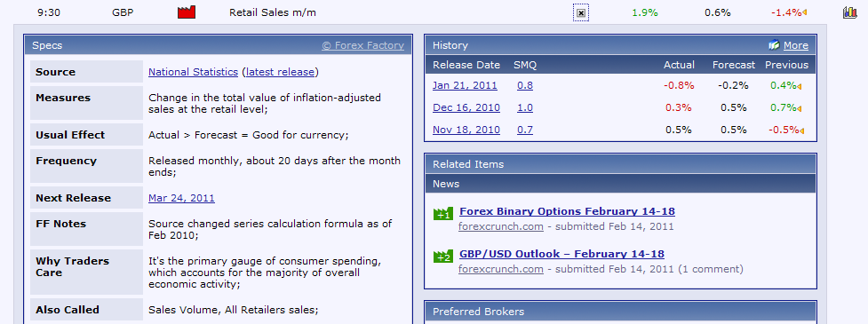
Task: Open the National Statistics source link
Action: (x=193, y=72)
